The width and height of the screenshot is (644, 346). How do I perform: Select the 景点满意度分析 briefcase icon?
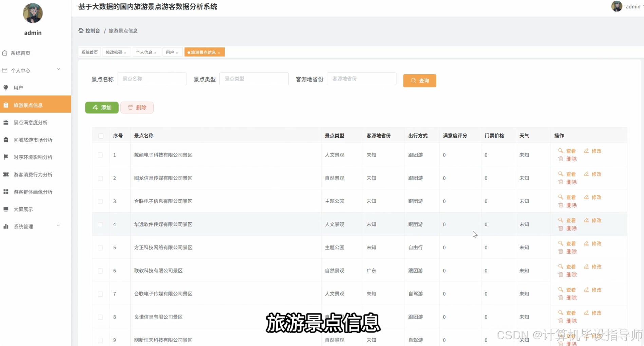pyautogui.click(x=5, y=122)
